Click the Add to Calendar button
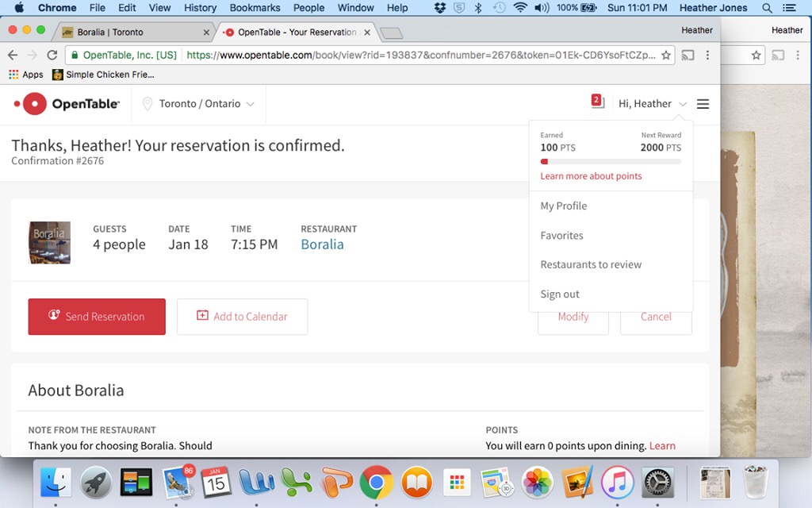 pos(242,317)
